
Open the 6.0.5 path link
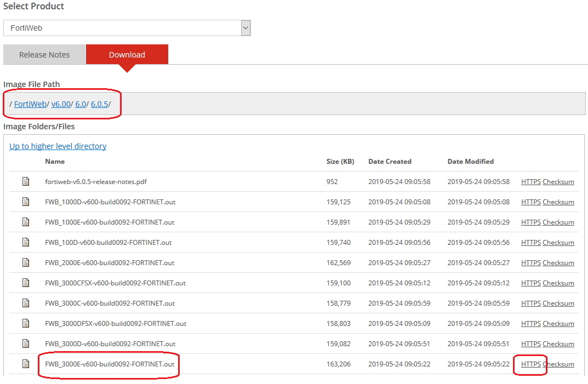pyautogui.click(x=99, y=104)
